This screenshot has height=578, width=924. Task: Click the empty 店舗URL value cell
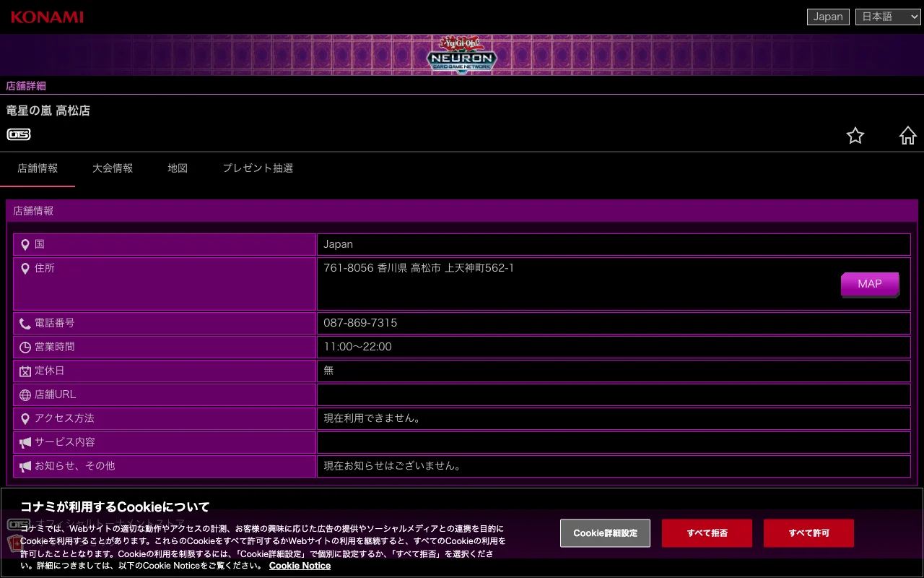(614, 395)
